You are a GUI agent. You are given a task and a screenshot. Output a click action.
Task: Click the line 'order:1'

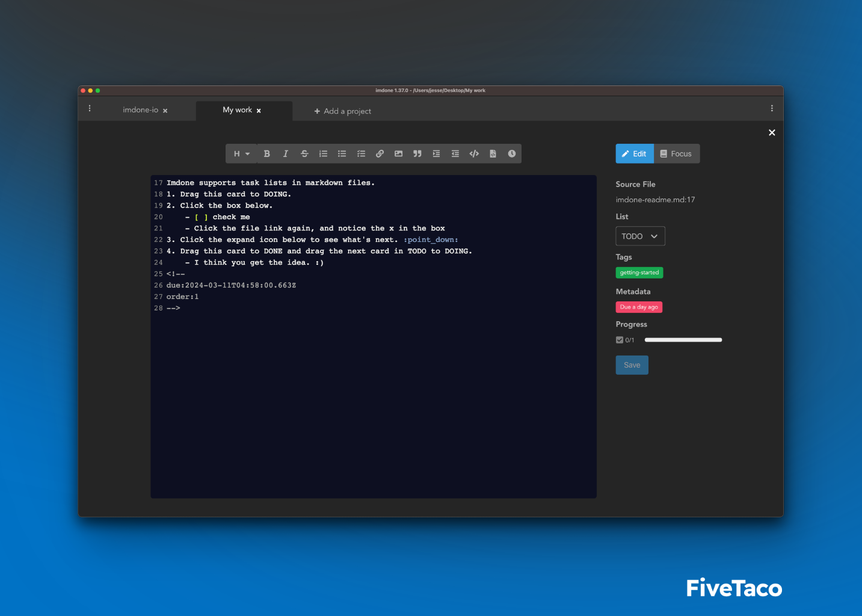pyautogui.click(x=182, y=297)
